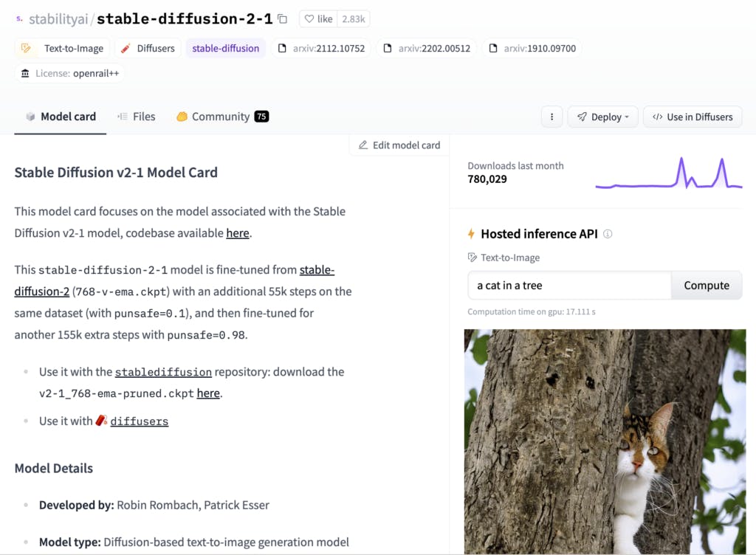Open Edit model card
This screenshot has width=756, height=555.
[x=399, y=145]
